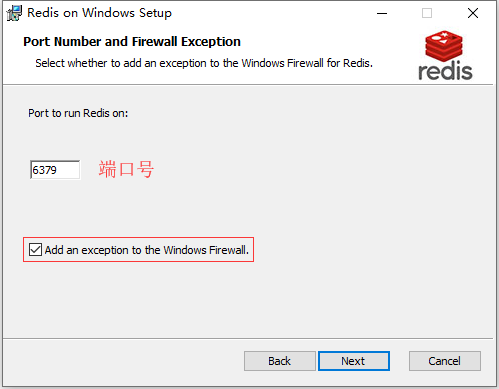
Task: Uncheck the Windows Firewall exception checkbox
Action: tap(35, 250)
